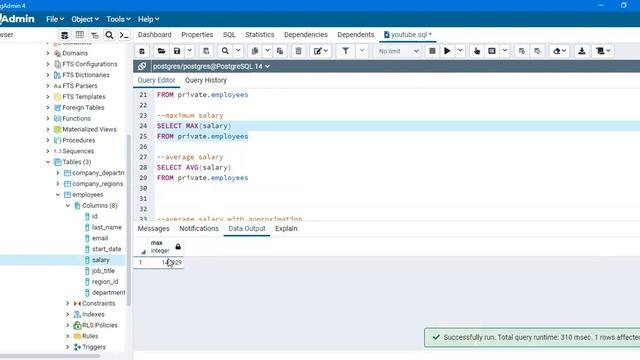Image resolution: width=640 pixels, height=360 pixels.
Task: Click the Download results icon
Action: pyautogui.click(x=582, y=51)
